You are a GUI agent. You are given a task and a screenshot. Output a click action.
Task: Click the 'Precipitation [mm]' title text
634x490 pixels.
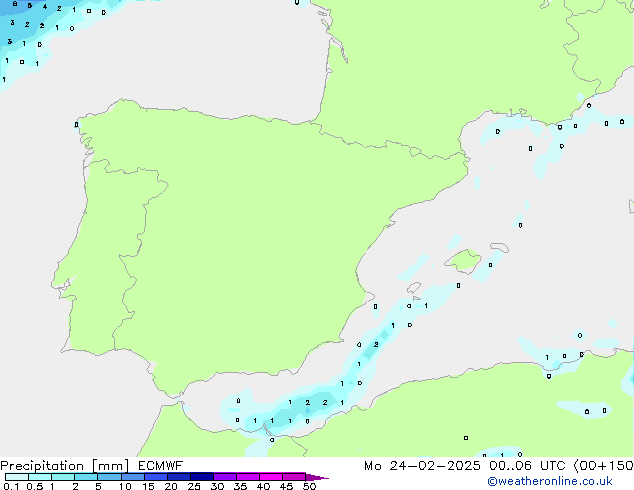pyautogui.click(x=64, y=466)
